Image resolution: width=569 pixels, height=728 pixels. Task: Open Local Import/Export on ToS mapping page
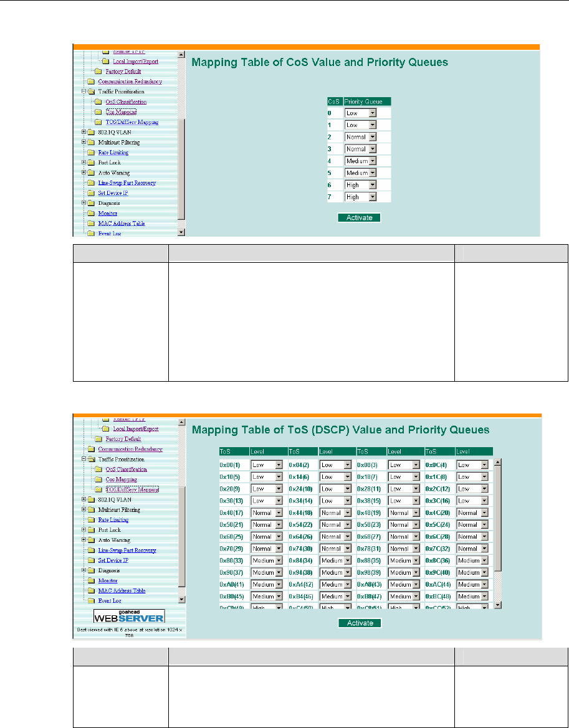click(136, 428)
